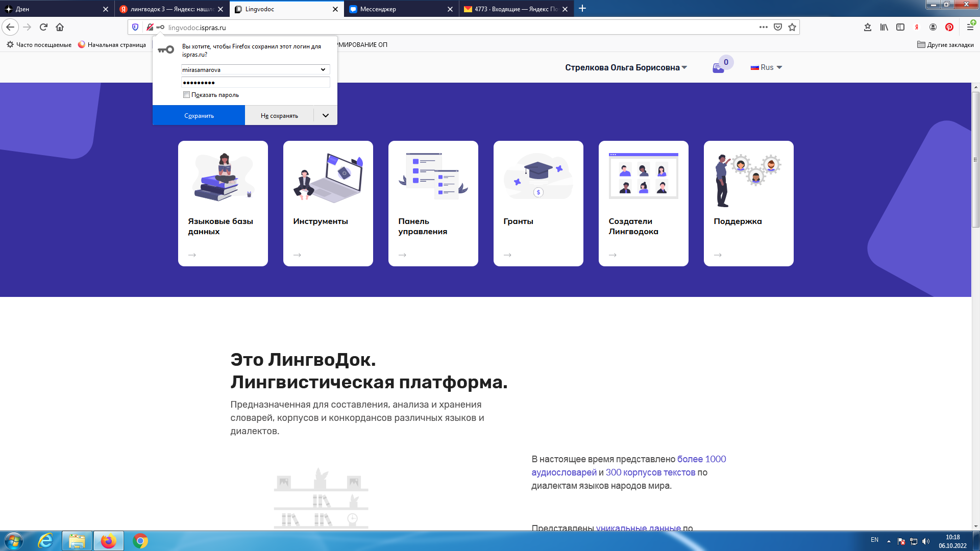The width and height of the screenshot is (980, 551).
Task: Open the Поддержка card
Action: click(x=749, y=204)
